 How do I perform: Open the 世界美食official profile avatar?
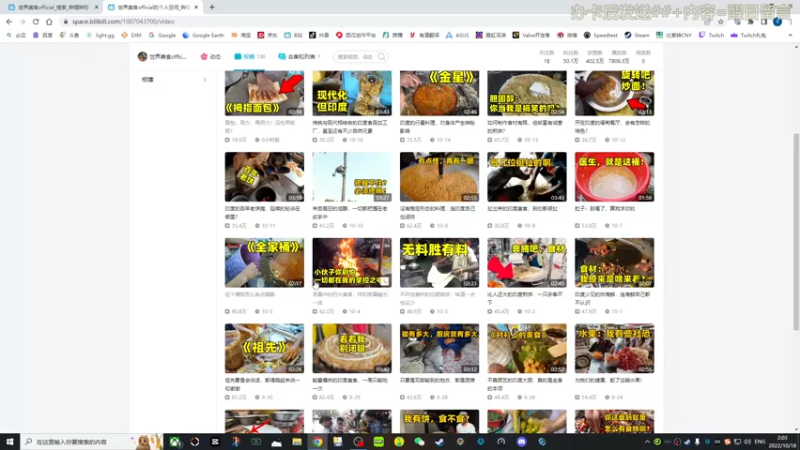pyautogui.click(x=142, y=57)
